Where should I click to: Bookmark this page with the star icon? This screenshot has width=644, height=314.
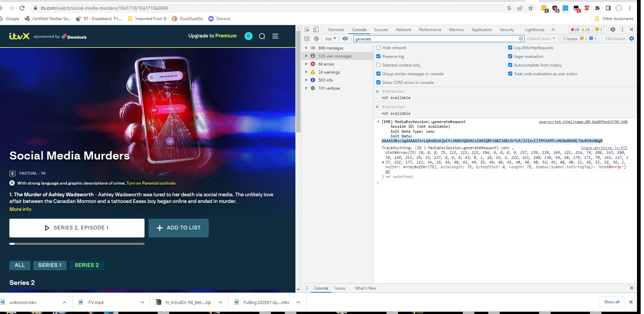(x=531, y=8)
